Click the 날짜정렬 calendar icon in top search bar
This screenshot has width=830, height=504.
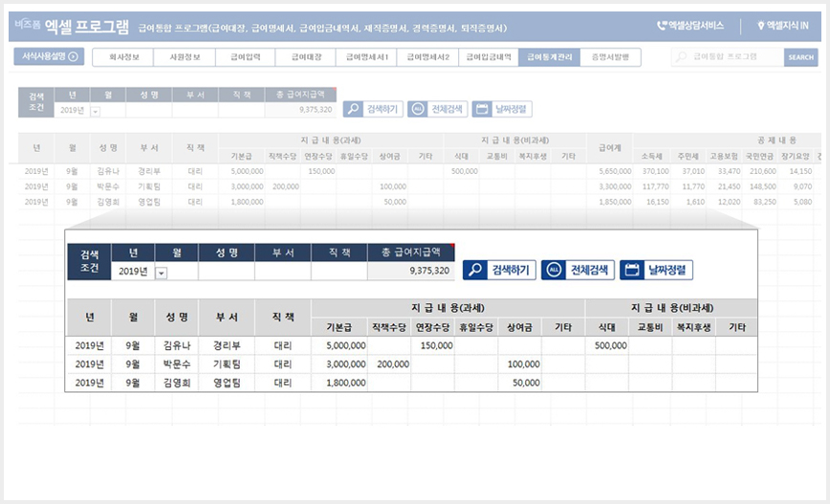click(482, 109)
